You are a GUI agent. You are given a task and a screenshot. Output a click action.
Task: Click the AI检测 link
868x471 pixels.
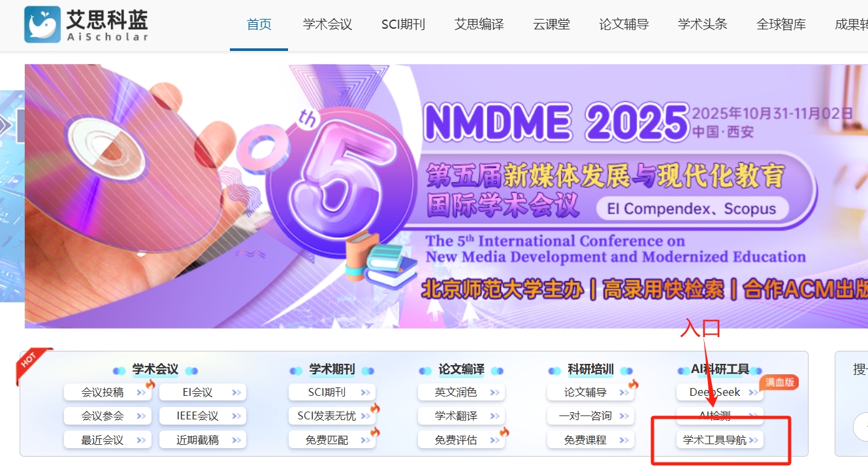[715, 415]
